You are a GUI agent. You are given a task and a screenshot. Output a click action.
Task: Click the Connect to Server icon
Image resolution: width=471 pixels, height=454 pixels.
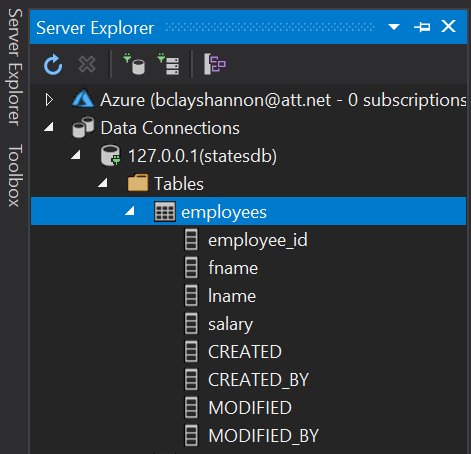pos(168,64)
